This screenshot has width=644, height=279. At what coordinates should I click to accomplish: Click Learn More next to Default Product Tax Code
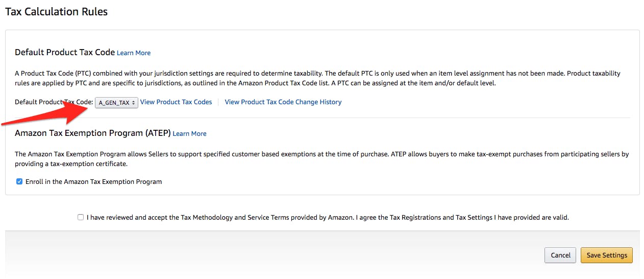(134, 53)
